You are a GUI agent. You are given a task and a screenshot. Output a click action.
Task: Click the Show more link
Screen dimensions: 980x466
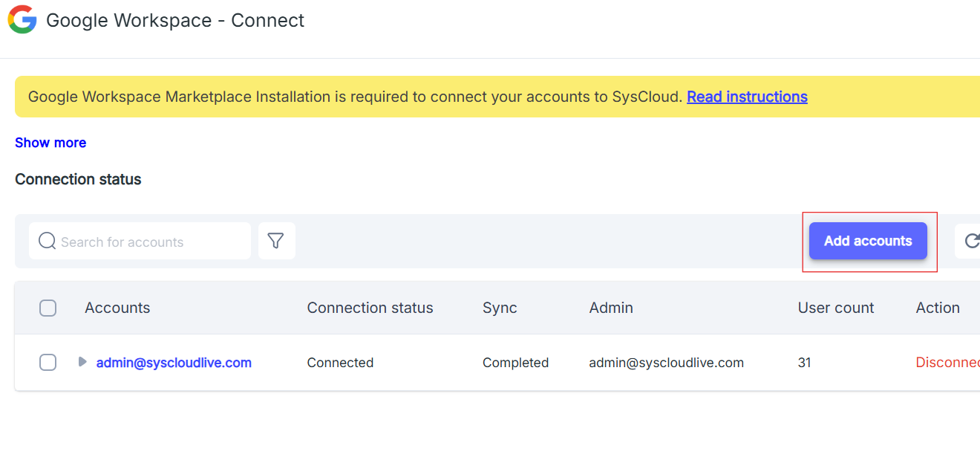pos(50,143)
